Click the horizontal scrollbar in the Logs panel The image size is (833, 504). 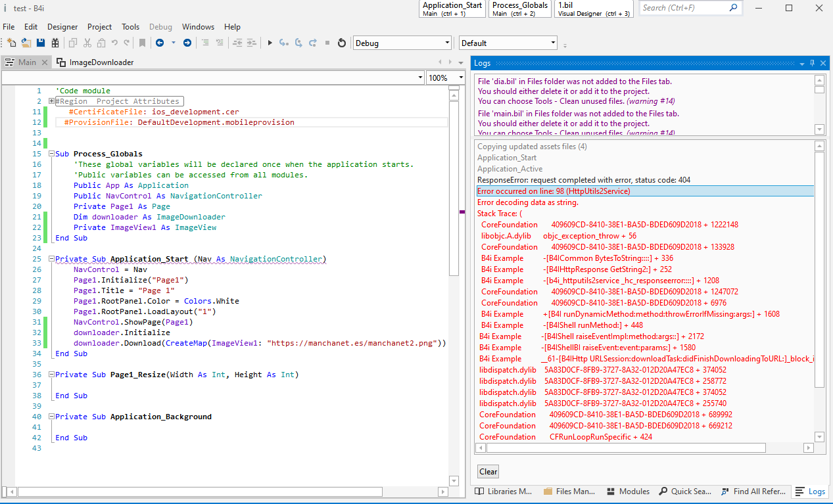(x=625, y=448)
